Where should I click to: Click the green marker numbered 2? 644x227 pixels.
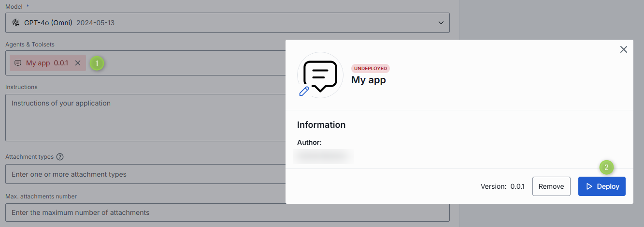coord(606,167)
